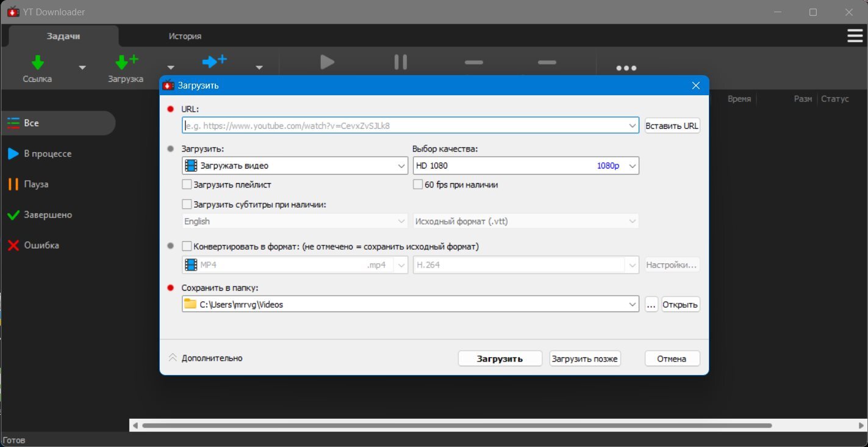
Task: Tick the 60 fps при наличии checkbox
Action: [x=418, y=184]
